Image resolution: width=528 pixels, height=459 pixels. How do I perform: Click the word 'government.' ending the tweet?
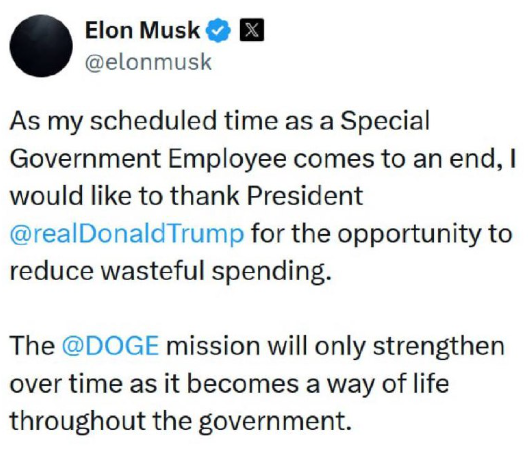click(x=275, y=422)
